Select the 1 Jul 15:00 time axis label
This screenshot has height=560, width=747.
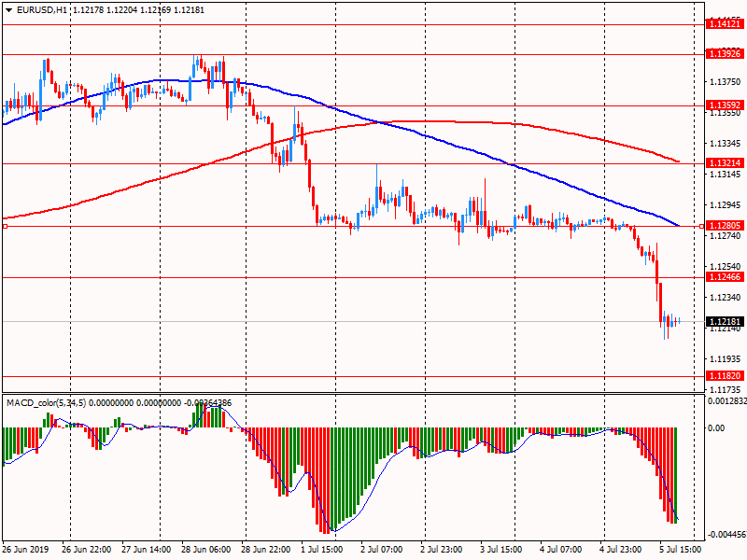[321, 549]
